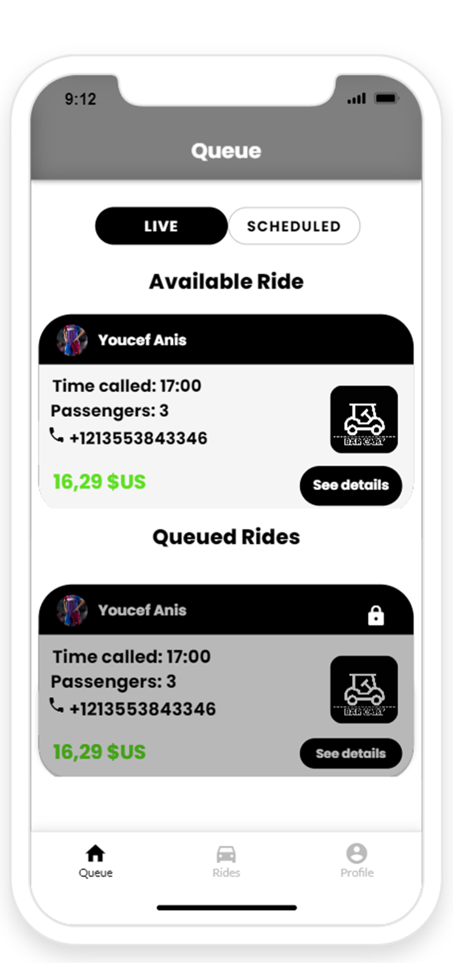
Task: Click bar cart icon in queued ride
Action: [364, 689]
